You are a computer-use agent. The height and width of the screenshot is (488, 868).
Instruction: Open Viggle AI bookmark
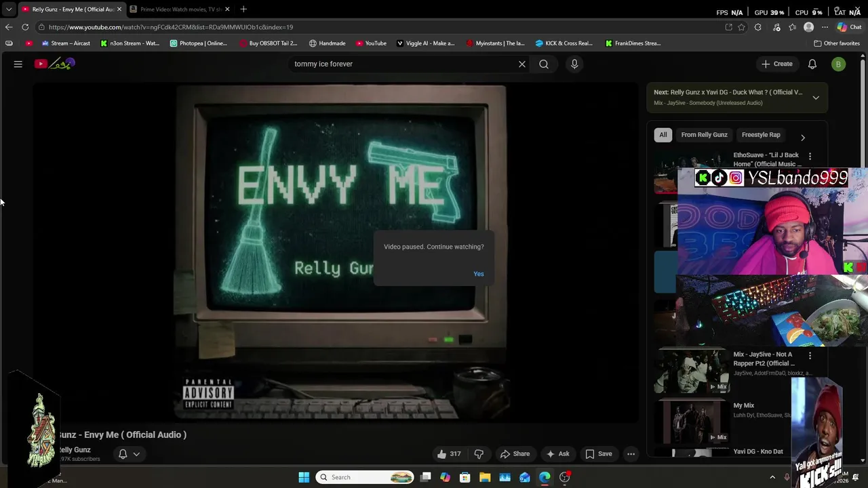425,43
